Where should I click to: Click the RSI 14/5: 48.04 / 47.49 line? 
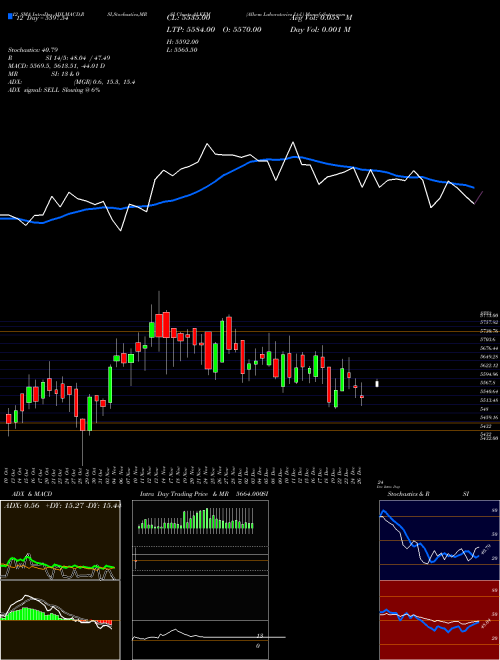59,58
